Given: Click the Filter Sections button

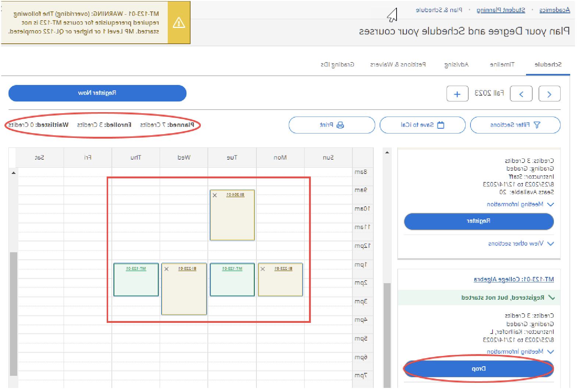Looking at the screenshot, I should tap(515, 125).
